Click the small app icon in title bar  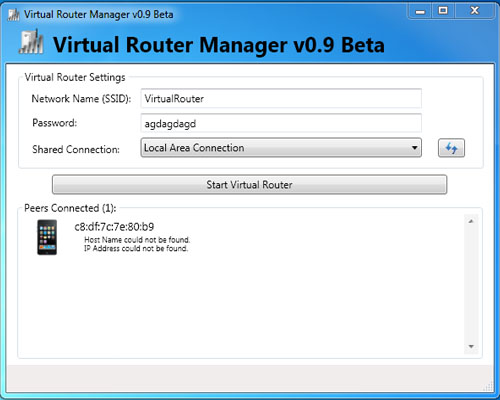14,14
